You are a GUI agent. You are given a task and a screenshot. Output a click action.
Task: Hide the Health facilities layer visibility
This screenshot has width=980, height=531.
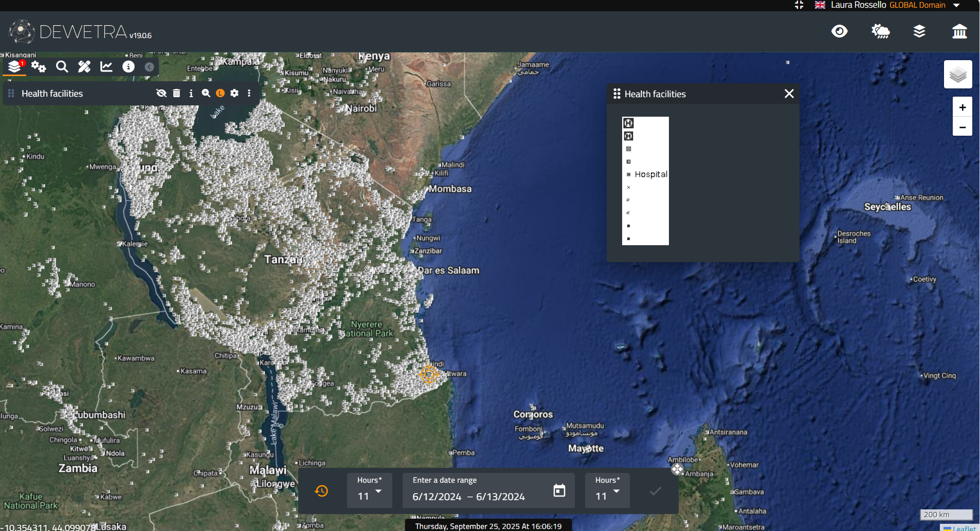[161, 93]
